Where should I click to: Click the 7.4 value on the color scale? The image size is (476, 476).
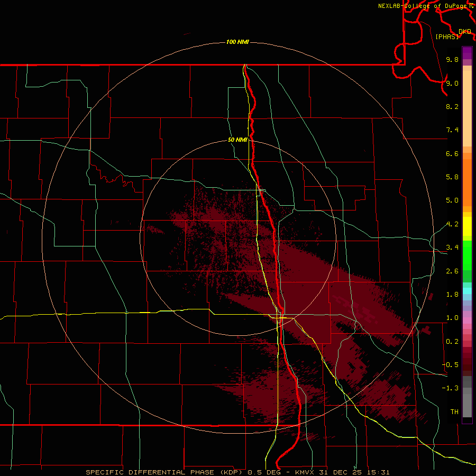click(x=452, y=130)
